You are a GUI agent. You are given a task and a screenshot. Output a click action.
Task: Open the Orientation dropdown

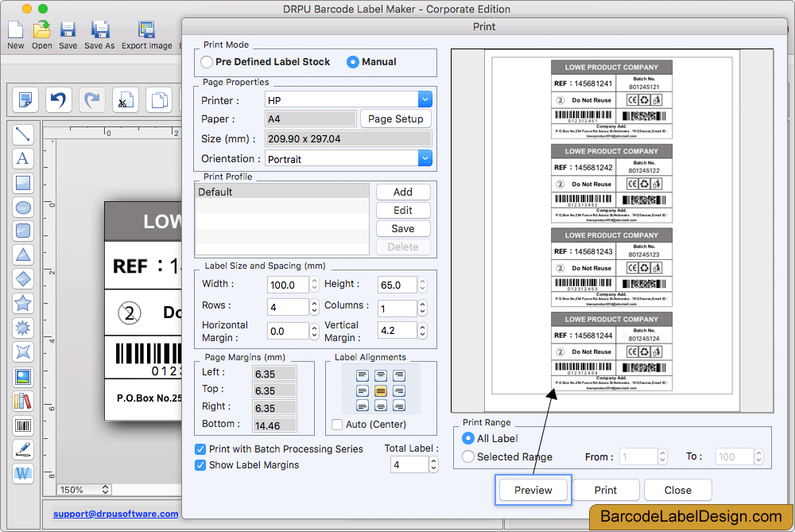(425, 159)
